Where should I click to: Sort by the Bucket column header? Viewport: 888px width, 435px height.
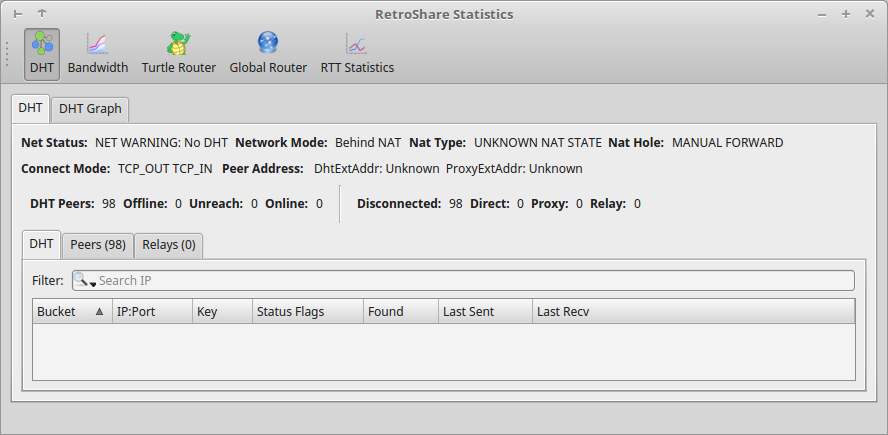tap(72, 312)
